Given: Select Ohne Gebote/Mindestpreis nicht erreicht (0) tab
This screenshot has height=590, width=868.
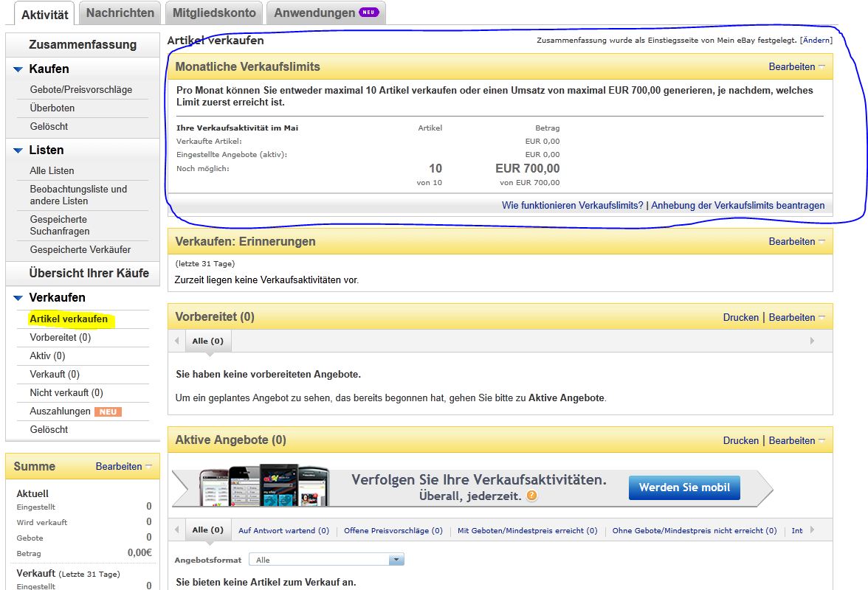Looking at the screenshot, I should click(x=694, y=531).
